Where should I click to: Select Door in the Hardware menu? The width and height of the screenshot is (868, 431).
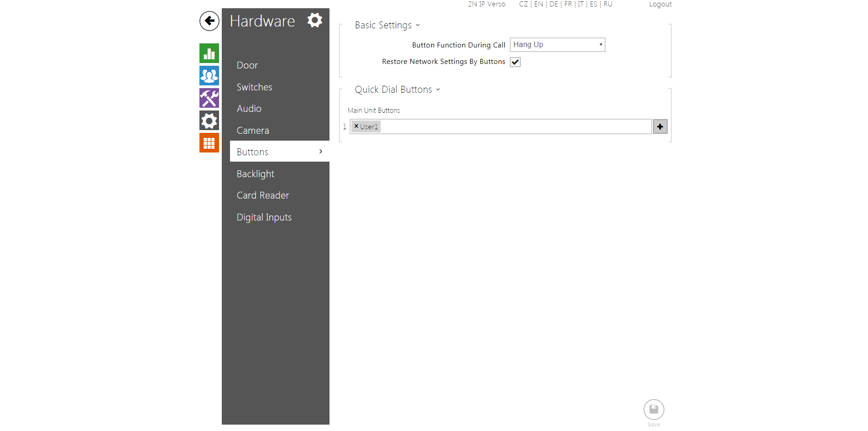click(247, 65)
